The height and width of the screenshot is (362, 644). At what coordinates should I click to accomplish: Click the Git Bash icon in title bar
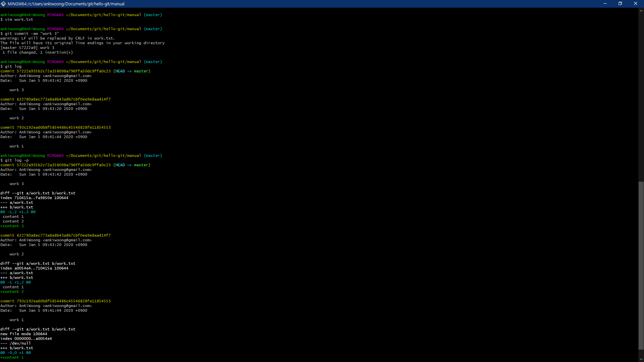3,4
